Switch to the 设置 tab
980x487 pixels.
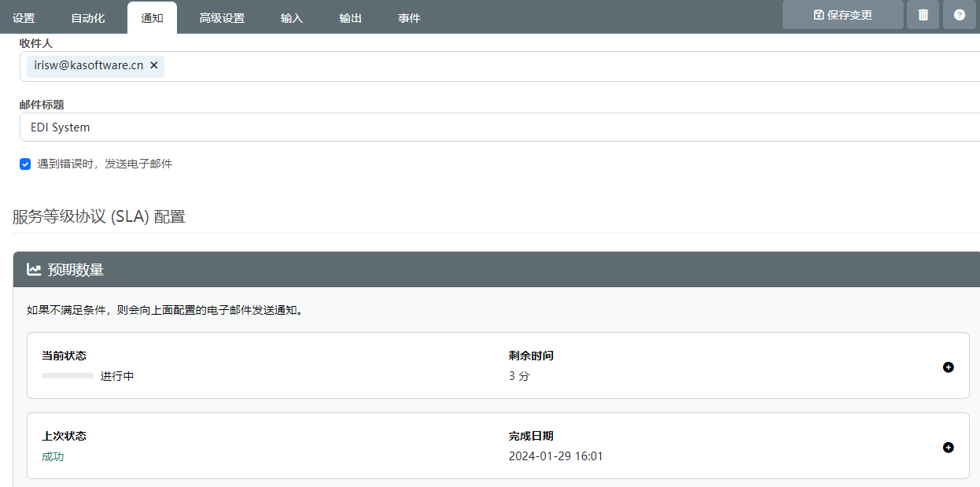pyautogui.click(x=24, y=18)
